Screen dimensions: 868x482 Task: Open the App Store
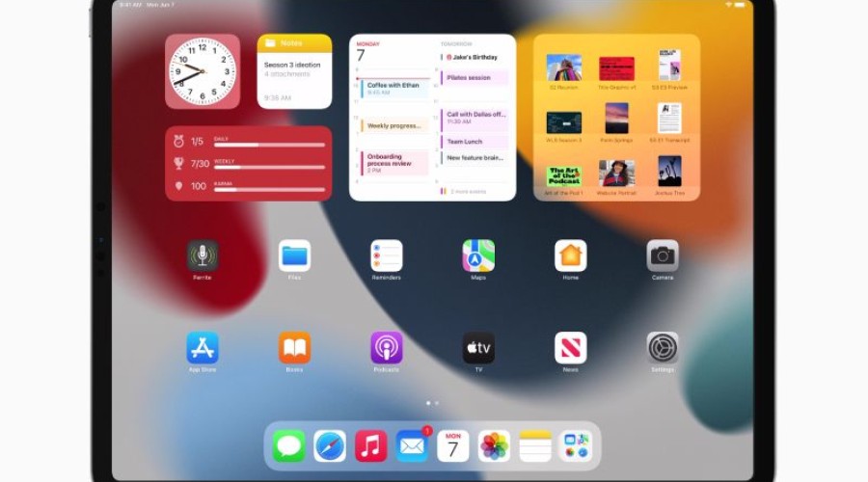pos(203,348)
